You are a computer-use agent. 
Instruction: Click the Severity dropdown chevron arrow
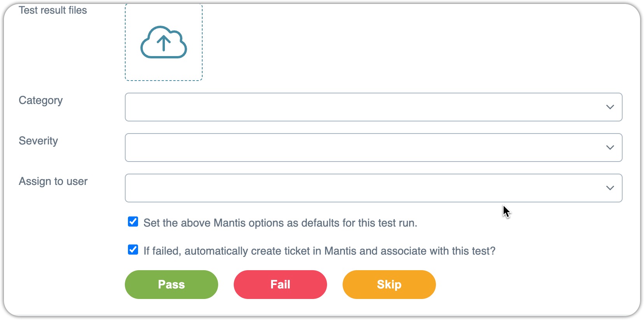[610, 148]
